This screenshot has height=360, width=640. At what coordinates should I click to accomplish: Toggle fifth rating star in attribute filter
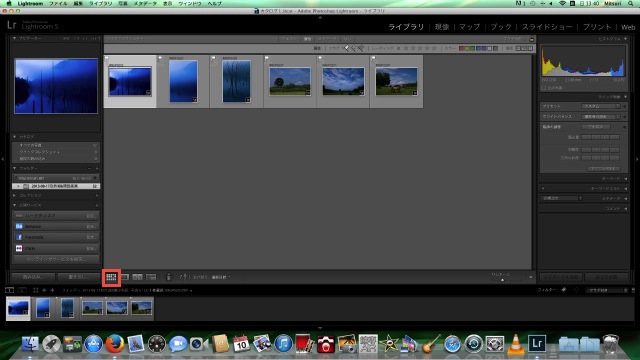coord(434,48)
